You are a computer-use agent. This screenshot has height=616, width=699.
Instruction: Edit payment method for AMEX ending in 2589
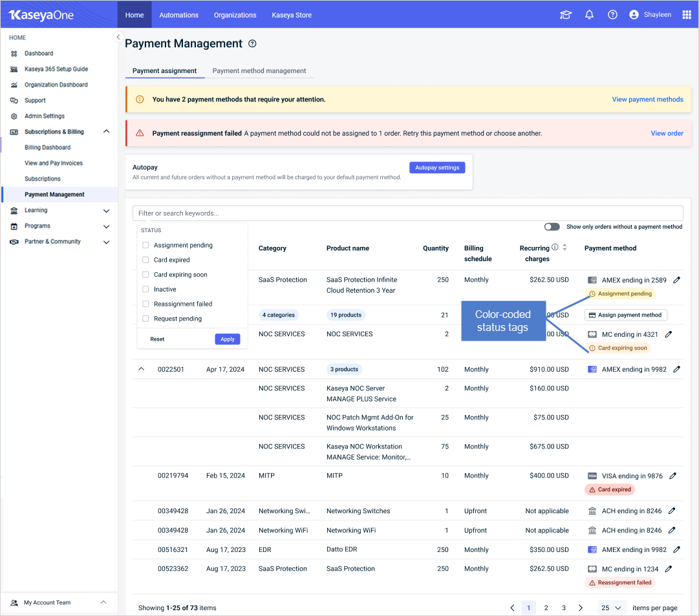[x=677, y=280]
